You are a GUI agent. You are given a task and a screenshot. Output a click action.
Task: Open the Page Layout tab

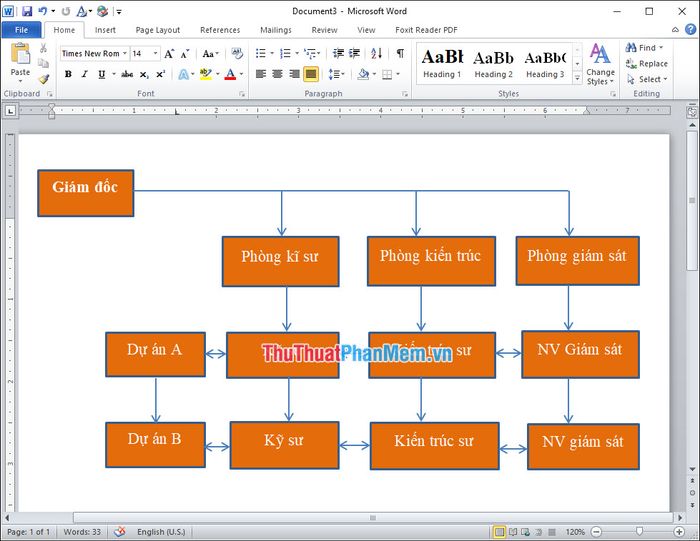[x=158, y=30]
